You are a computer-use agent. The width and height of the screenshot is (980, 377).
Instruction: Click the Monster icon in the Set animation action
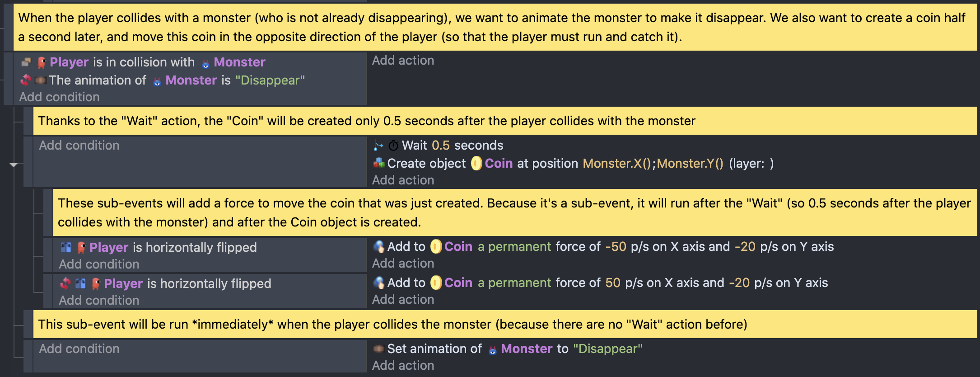click(x=492, y=349)
